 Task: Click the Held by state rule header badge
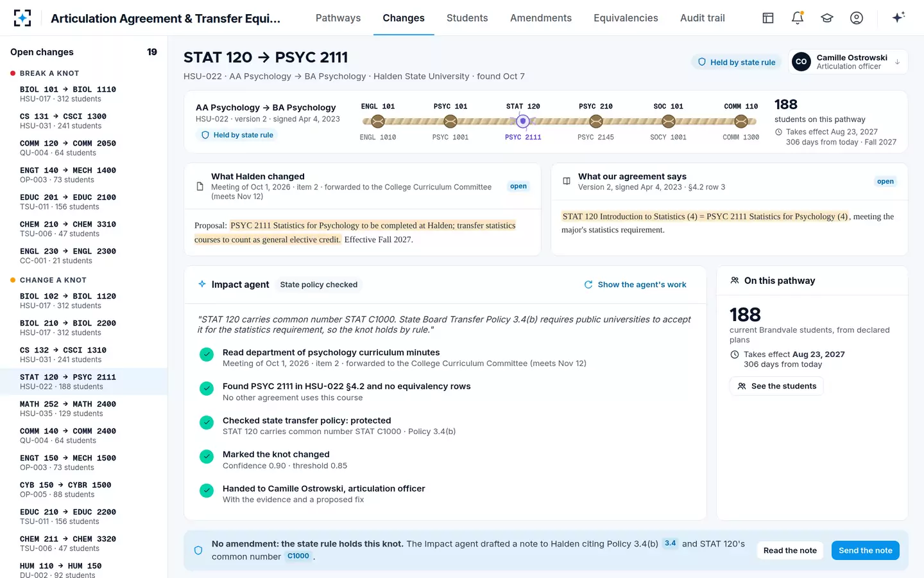[736, 62]
